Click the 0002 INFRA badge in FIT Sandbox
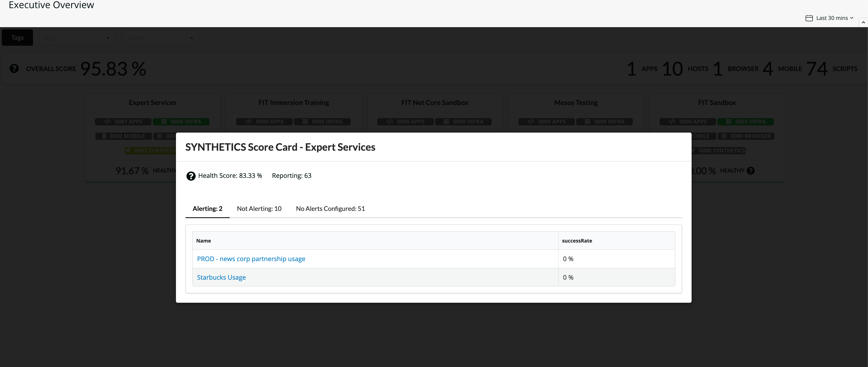 (x=745, y=122)
